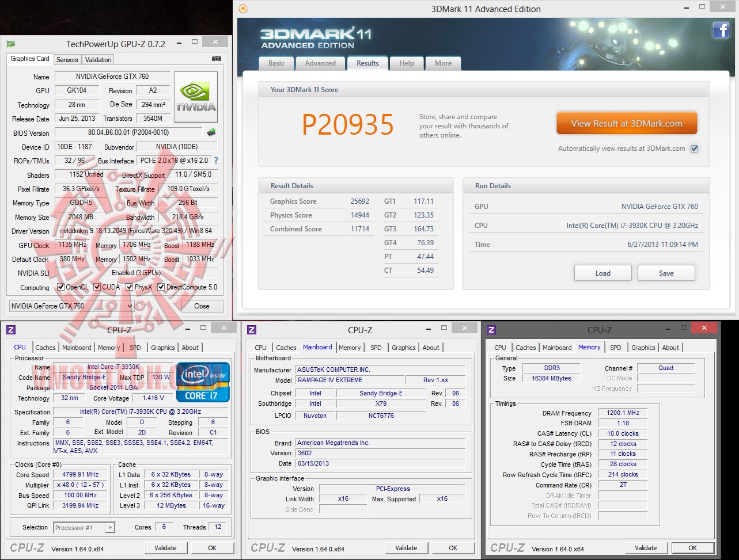Click the GPU-Z Name field NVIDIA GeForce GTX 760

(112, 77)
